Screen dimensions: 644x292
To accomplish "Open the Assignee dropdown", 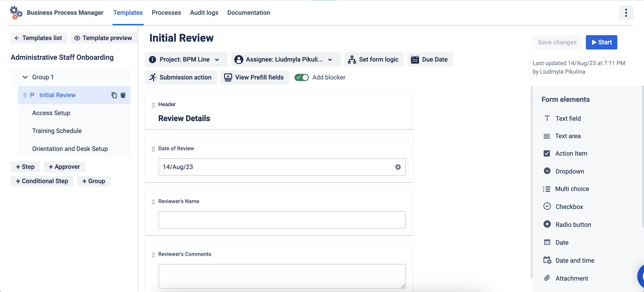I will point(286,60).
